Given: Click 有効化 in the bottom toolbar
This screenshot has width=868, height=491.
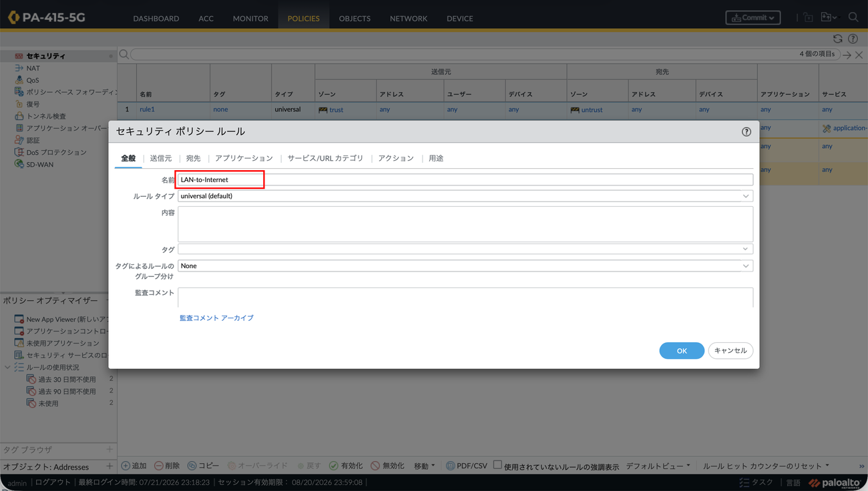Looking at the screenshot, I should click(x=346, y=466).
